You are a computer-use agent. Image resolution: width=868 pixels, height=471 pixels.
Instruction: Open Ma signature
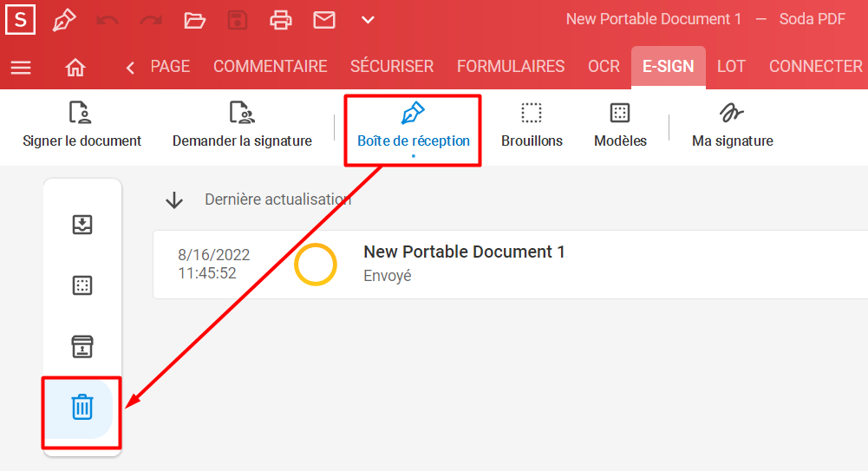733,126
